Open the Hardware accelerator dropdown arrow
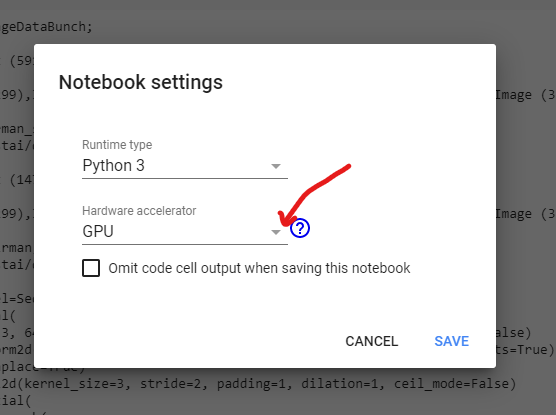The height and width of the screenshot is (415, 556). click(276, 232)
